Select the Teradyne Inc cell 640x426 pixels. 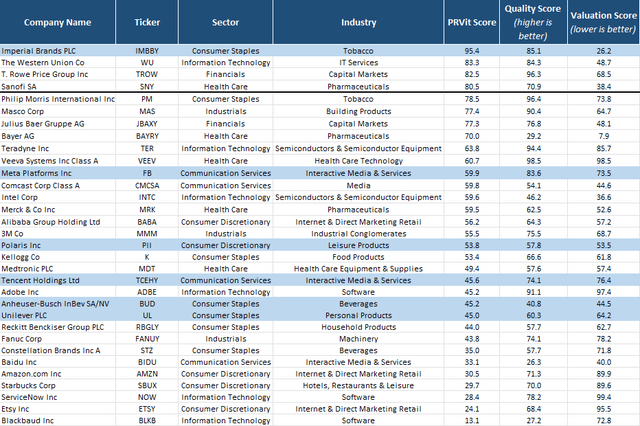coord(58,149)
